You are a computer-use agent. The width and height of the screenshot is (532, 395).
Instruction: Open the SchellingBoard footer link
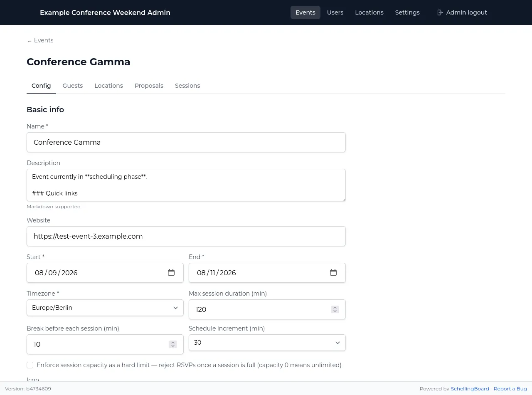click(x=470, y=389)
